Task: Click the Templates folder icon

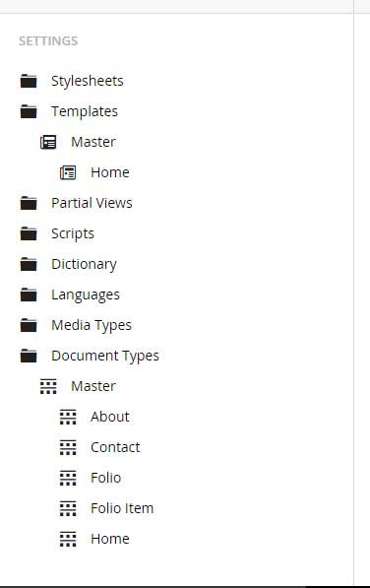Action: [29, 111]
